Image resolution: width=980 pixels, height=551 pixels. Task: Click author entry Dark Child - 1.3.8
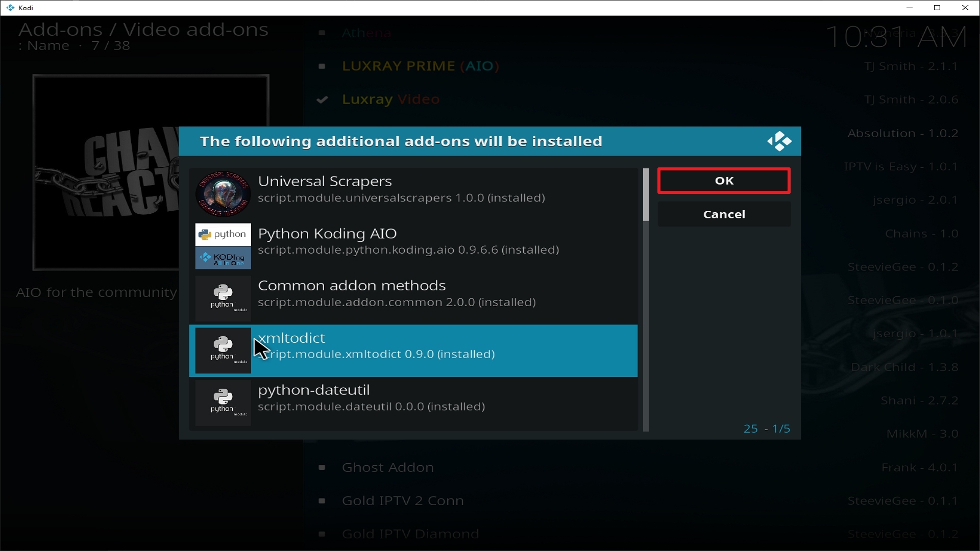(904, 367)
